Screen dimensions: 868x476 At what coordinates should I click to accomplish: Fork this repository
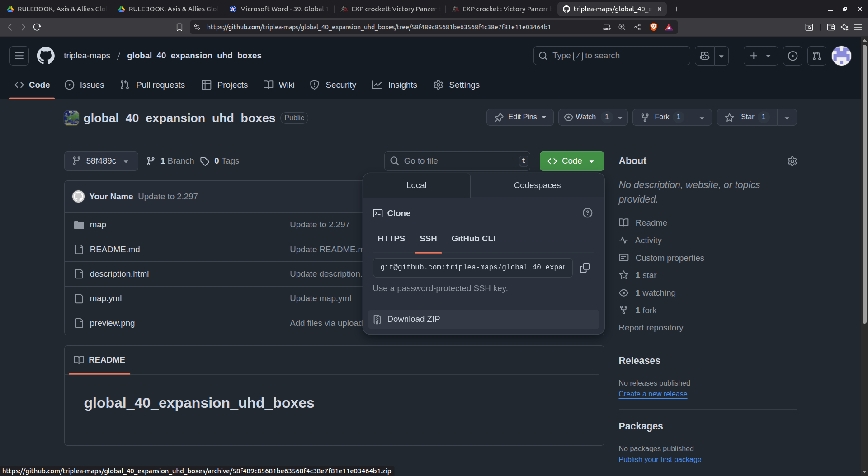[662, 117]
